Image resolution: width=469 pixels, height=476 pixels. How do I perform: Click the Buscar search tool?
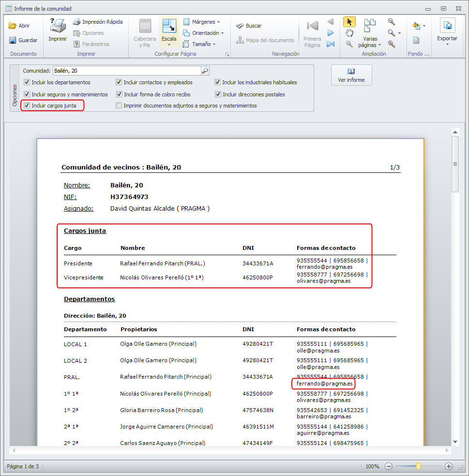coord(249,26)
